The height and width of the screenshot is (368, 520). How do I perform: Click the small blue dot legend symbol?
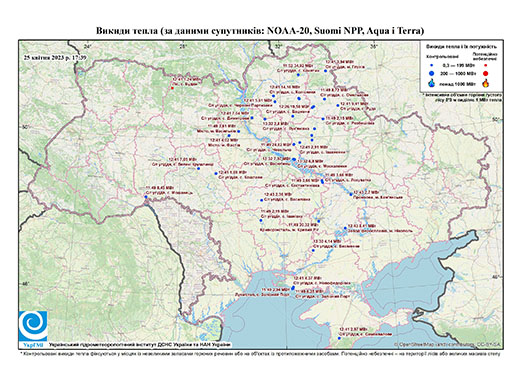click(432, 66)
